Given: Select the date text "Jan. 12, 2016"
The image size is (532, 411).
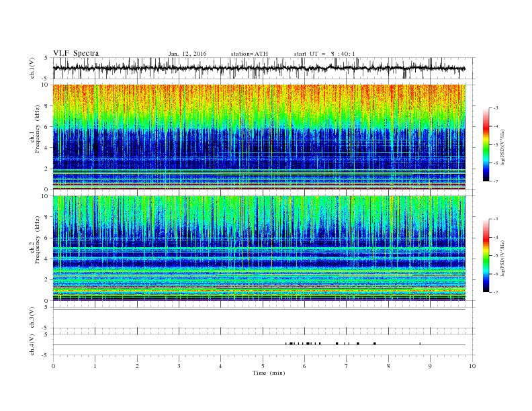Looking at the screenshot, I should (x=187, y=54).
